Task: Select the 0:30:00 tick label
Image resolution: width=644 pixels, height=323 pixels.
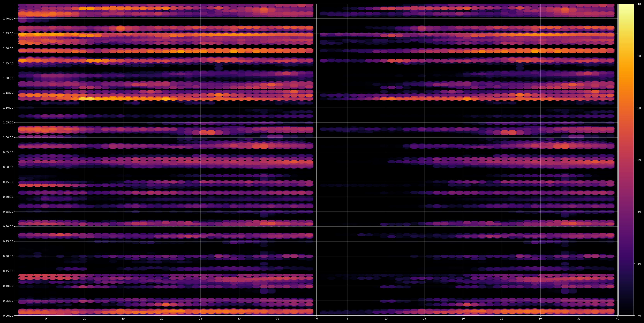Action: click(x=8, y=226)
